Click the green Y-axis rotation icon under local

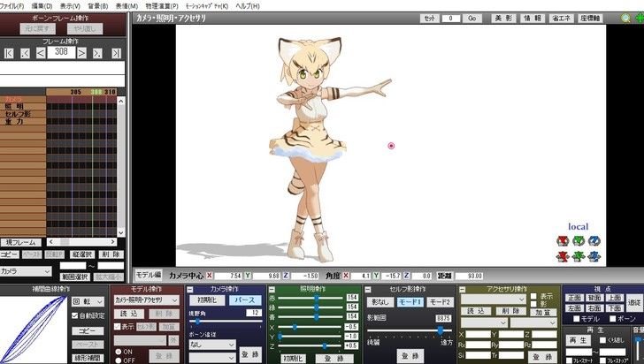[x=579, y=241]
